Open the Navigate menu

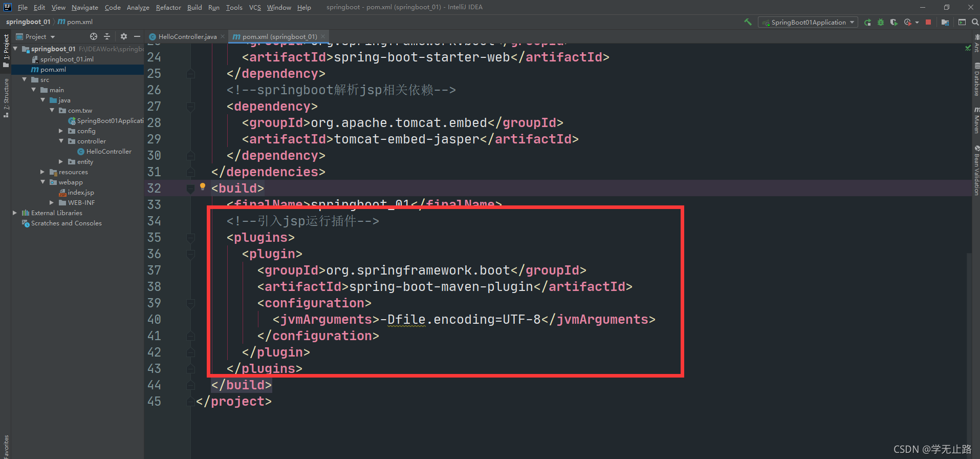pyautogui.click(x=84, y=7)
